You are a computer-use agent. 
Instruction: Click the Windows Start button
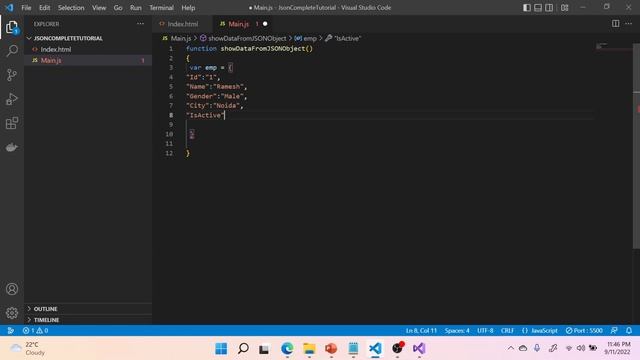pyautogui.click(x=221, y=349)
